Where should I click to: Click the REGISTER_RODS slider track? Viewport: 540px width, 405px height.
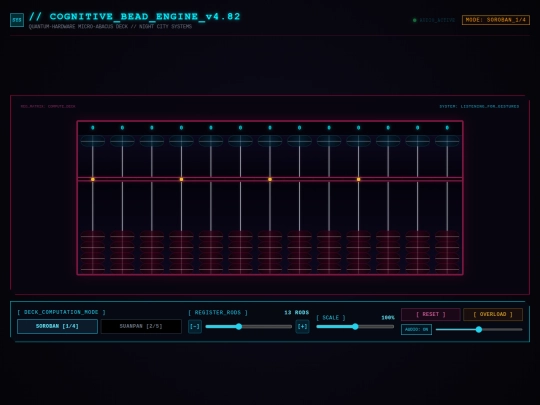coord(249,326)
